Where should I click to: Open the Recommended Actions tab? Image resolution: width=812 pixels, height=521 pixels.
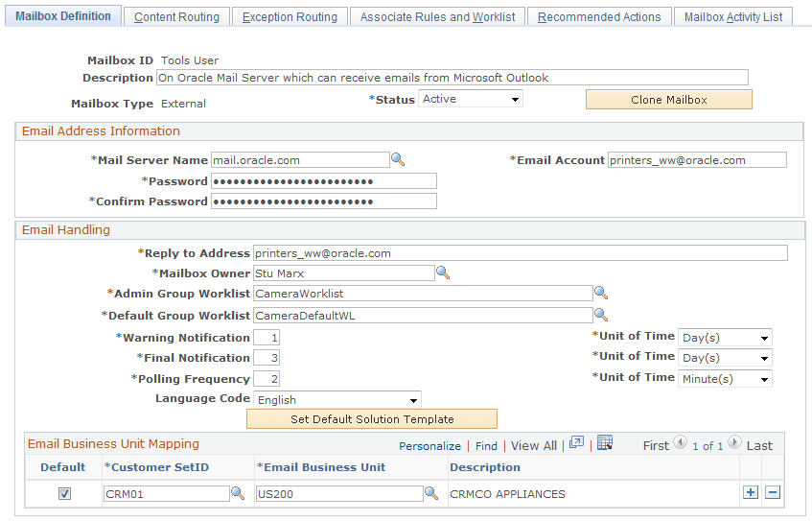coord(599,17)
